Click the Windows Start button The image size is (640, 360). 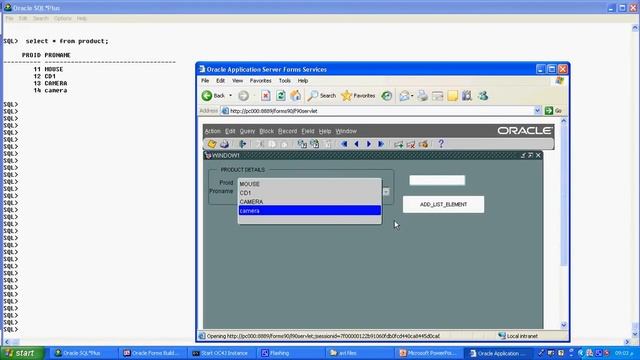click(21, 353)
